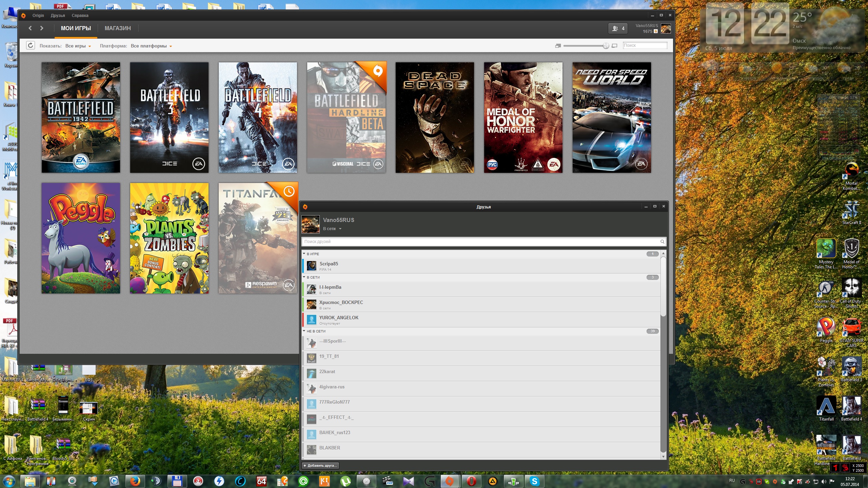This screenshot has width=868, height=488.
Task: Select offline friend 777ReGIoN777
Action: click(x=481, y=404)
